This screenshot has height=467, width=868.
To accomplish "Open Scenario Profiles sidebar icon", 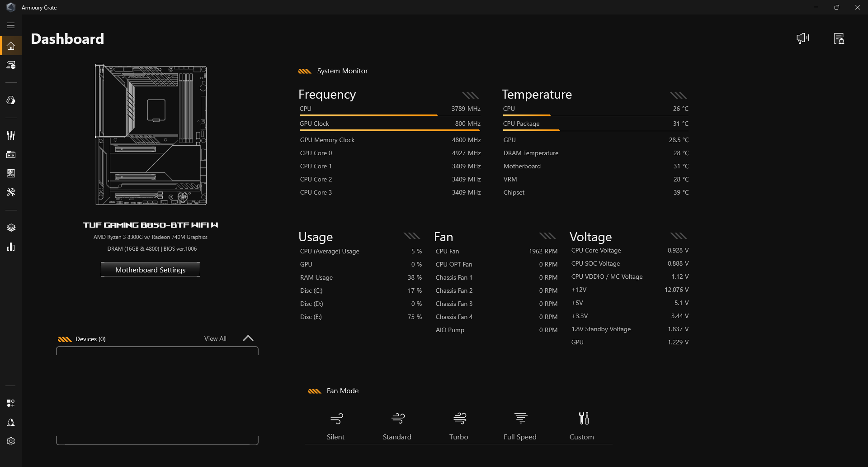I will tap(11, 173).
